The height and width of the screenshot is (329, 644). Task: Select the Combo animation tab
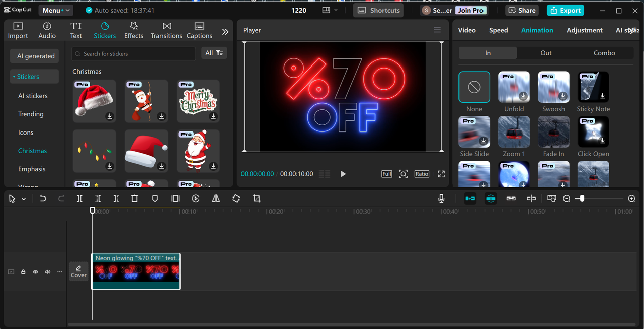[604, 53]
